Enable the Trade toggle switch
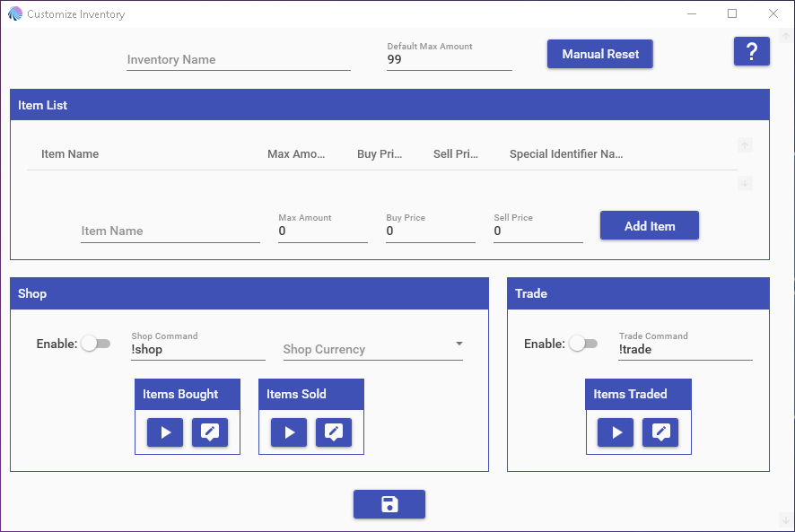 click(583, 344)
